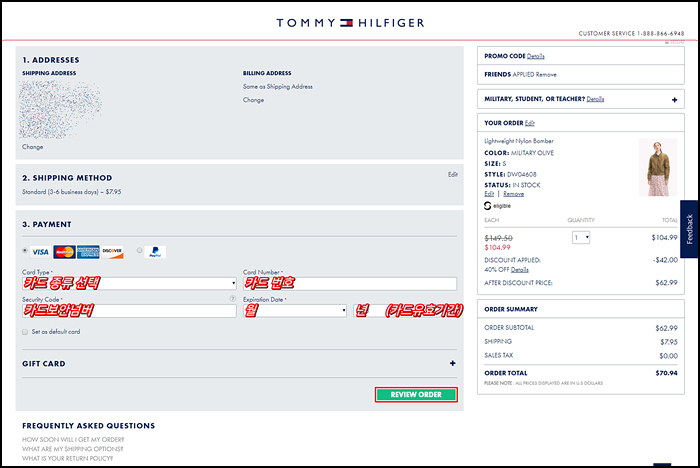The image size is (700, 468).
Task: Click the Order Total $70.94 amount
Action: click(666, 373)
